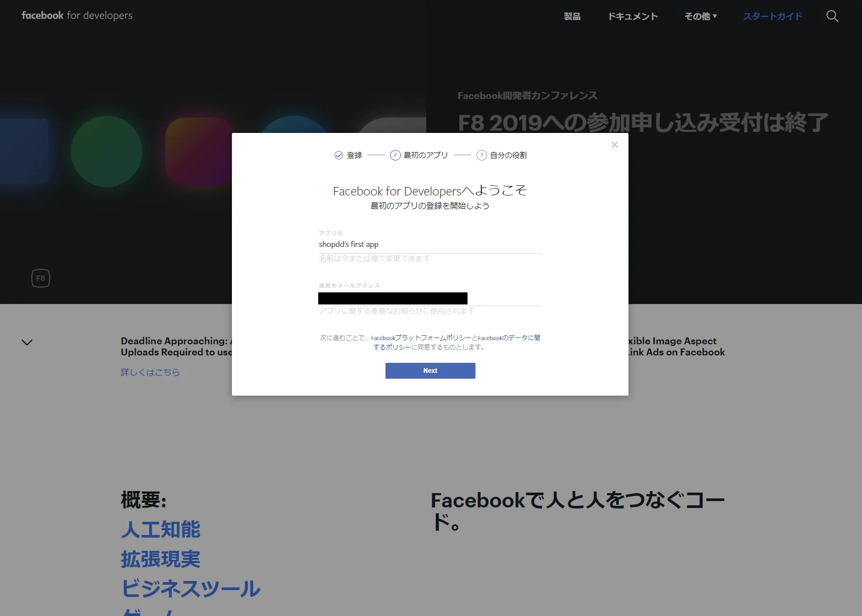Edit the アプリ名 field showing shopdd's first app

[429, 244]
